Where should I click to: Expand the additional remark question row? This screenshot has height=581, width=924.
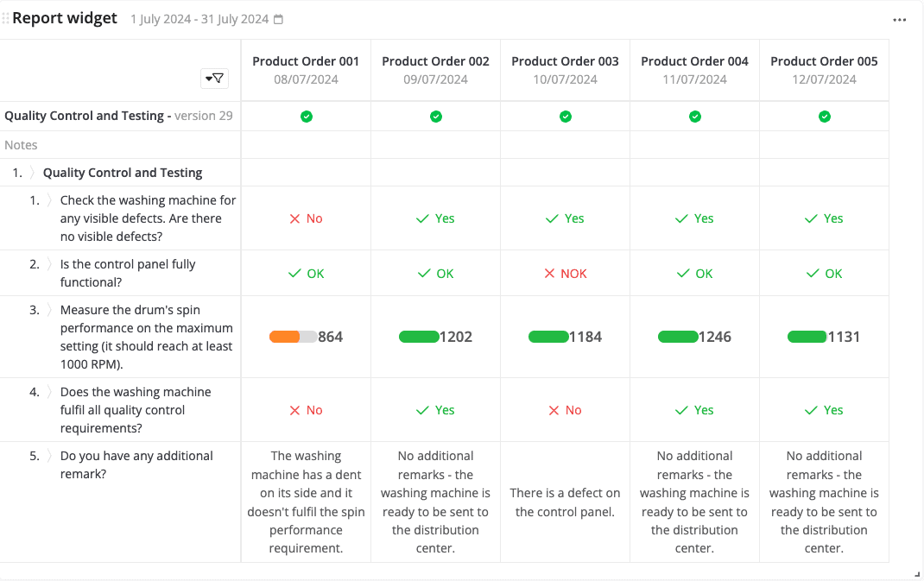point(47,456)
